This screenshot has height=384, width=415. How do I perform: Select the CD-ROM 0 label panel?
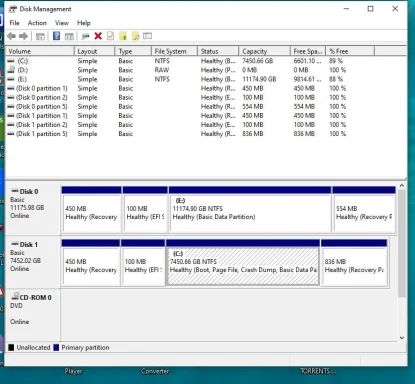click(33, 315)
